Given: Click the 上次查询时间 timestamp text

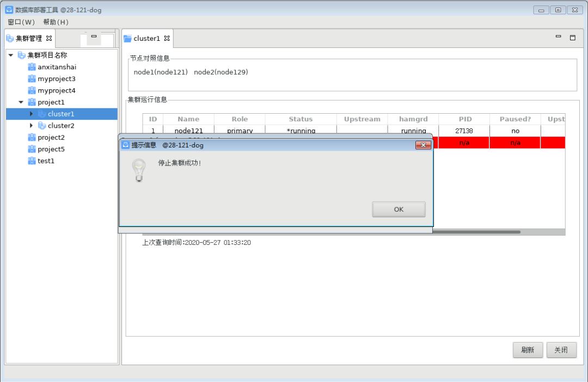Looking at the screenshot, I should [197, 243].
